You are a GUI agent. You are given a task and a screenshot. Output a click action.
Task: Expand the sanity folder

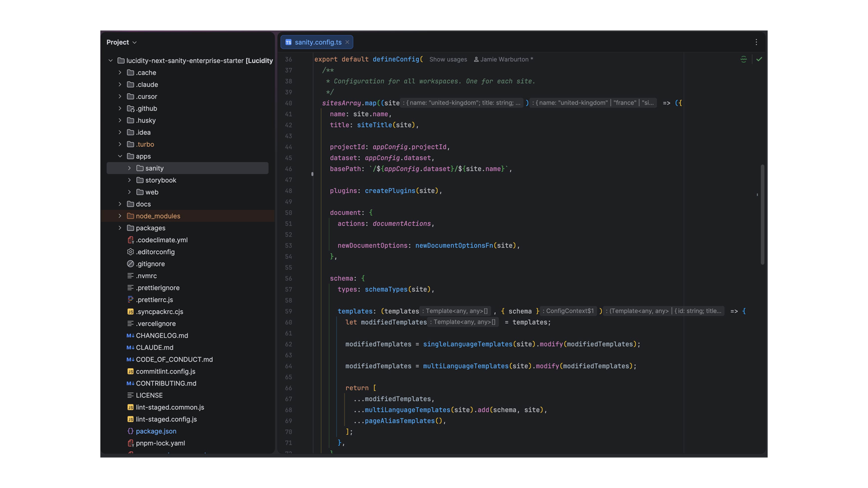(x=129, y=168)
